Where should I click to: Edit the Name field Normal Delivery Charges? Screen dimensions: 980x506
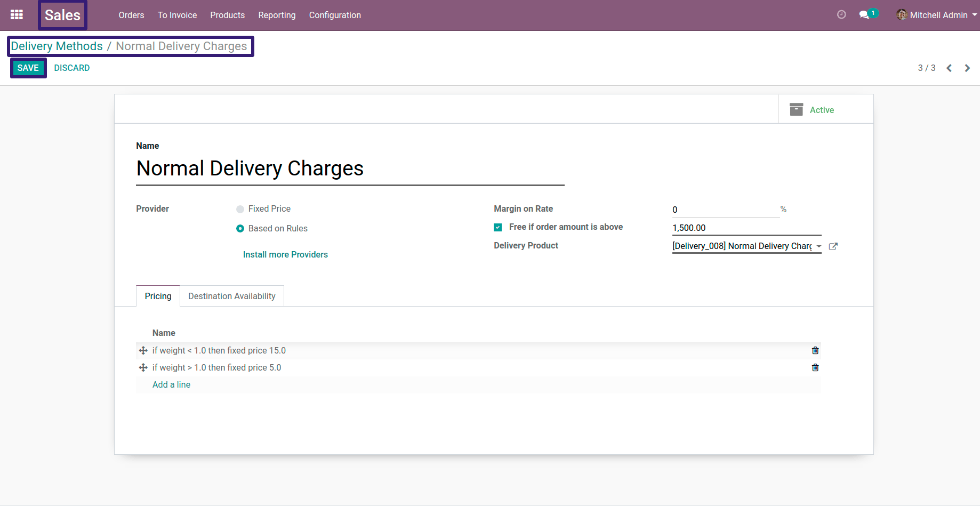[350, 168]
